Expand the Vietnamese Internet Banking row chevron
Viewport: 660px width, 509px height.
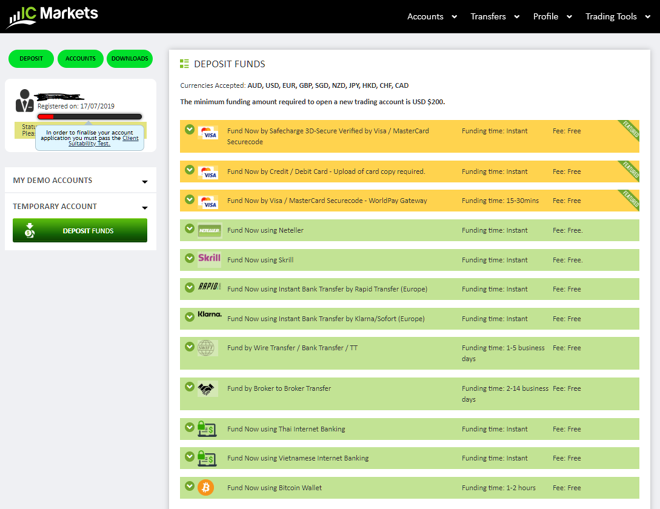pos(189,456)
